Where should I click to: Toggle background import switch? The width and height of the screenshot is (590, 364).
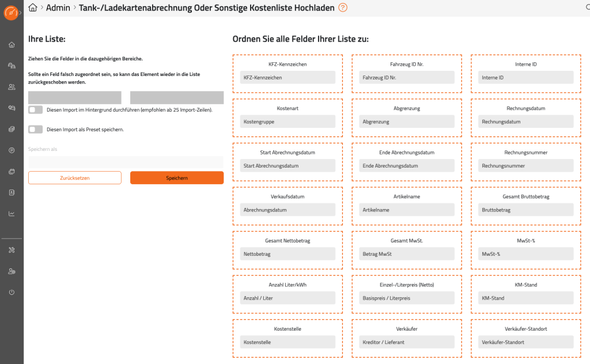35,110
